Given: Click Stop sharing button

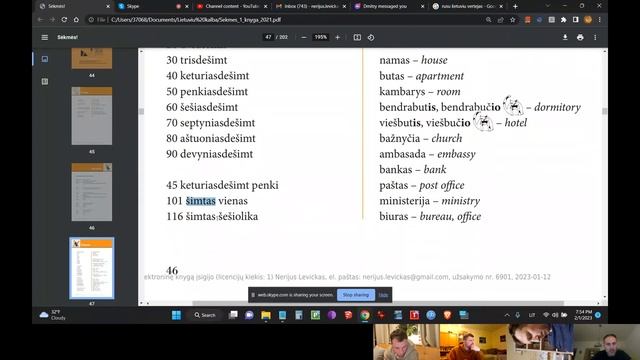Looking at the screenshot, I should [356, 295].
